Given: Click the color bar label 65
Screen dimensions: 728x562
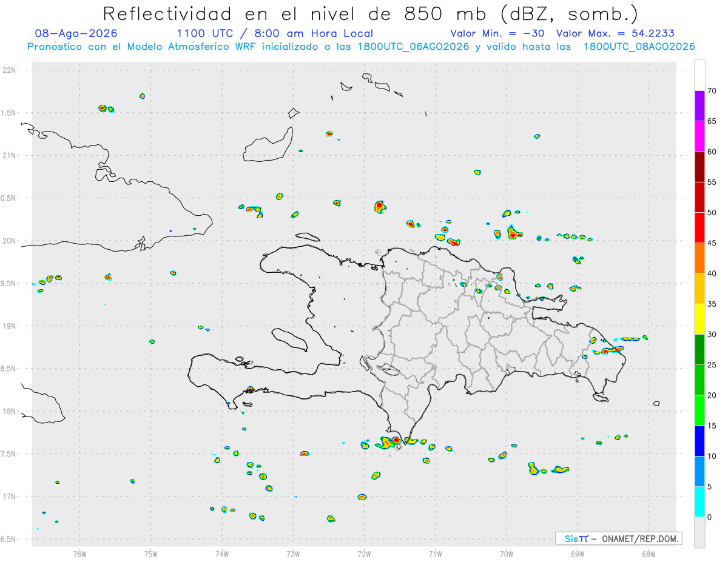Looking at the screenshot, I should (712, 121).
